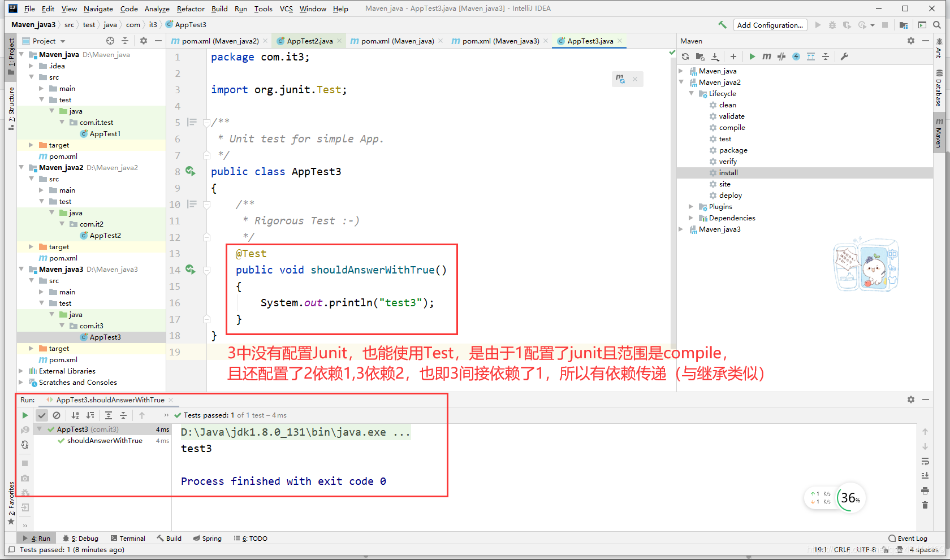950x560 pixels.
Task: Collapse all test results
Action: [123, 415]
